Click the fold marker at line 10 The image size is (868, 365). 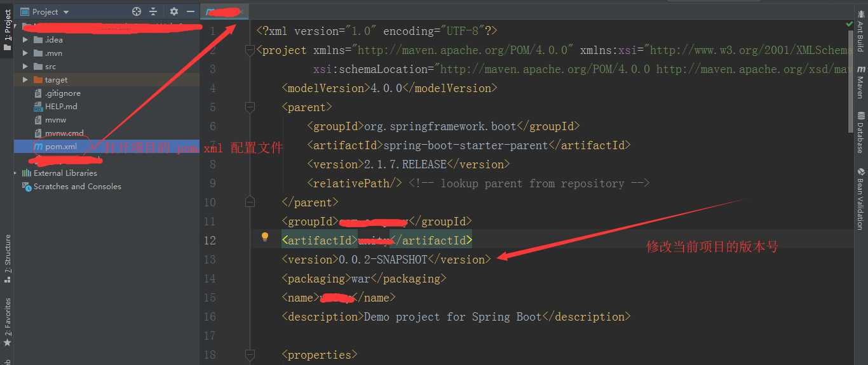pyautogui.click(x=250, y=202)
